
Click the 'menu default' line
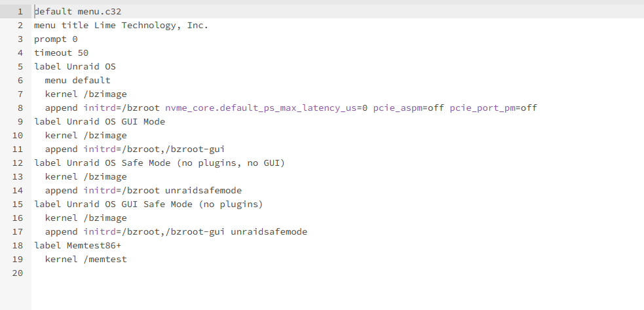(77, 80)
